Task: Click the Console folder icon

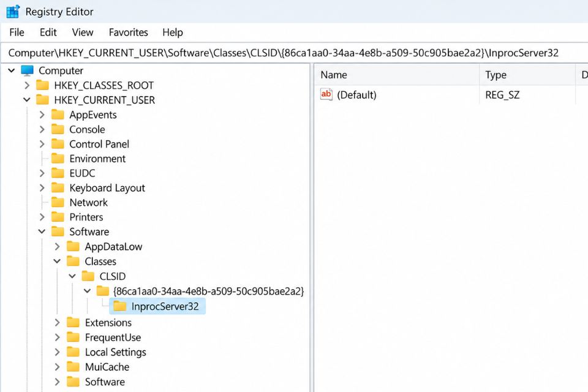Action: pyautogui.click(x=58, y=129)
